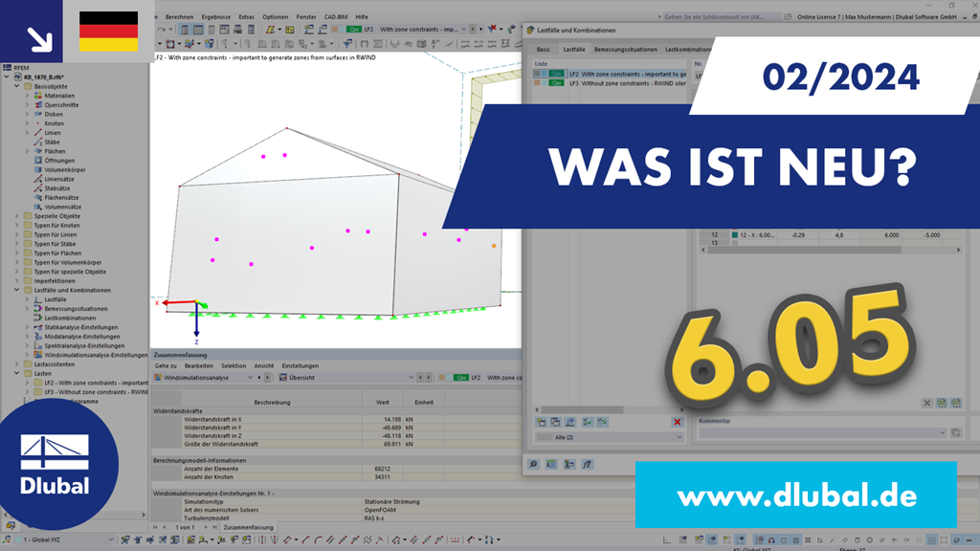This screenshot has width=980, height=551.
Task: Switch to the Basis tab in dialog
Action: 544,50
